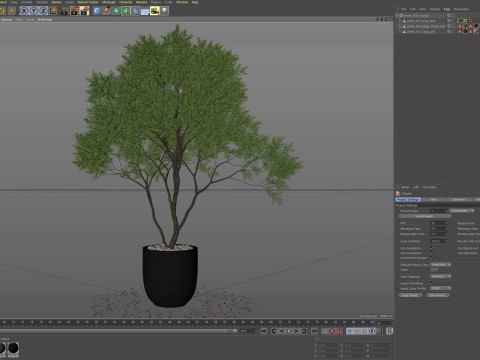Click the Coordinate System icon
The image size is (480, 360).
pos(53,11)
